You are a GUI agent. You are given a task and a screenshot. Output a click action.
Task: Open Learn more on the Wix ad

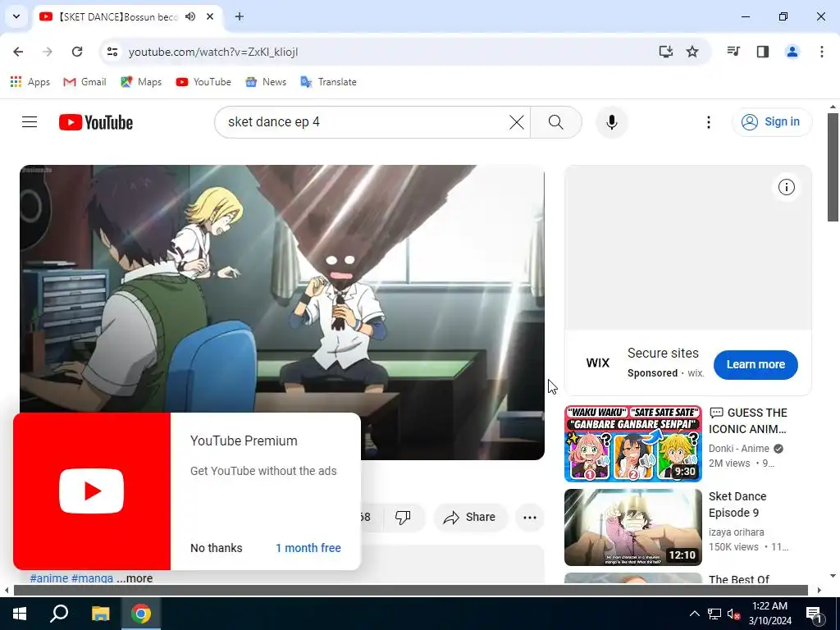(x=756, y=364)
